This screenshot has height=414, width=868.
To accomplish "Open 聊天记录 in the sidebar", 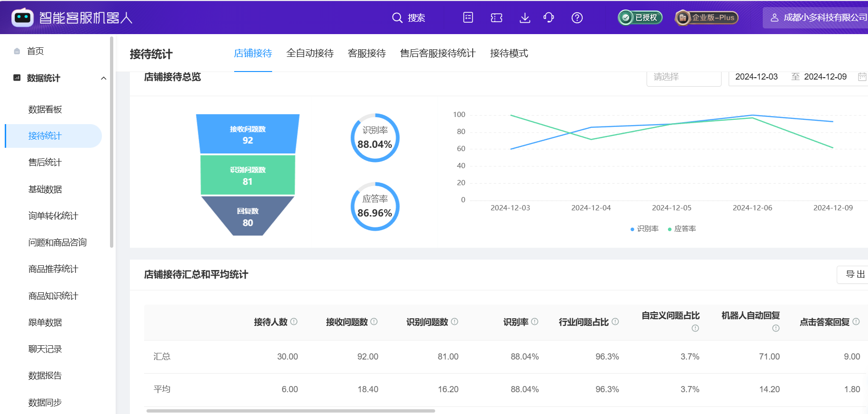I will coord(45,349).
